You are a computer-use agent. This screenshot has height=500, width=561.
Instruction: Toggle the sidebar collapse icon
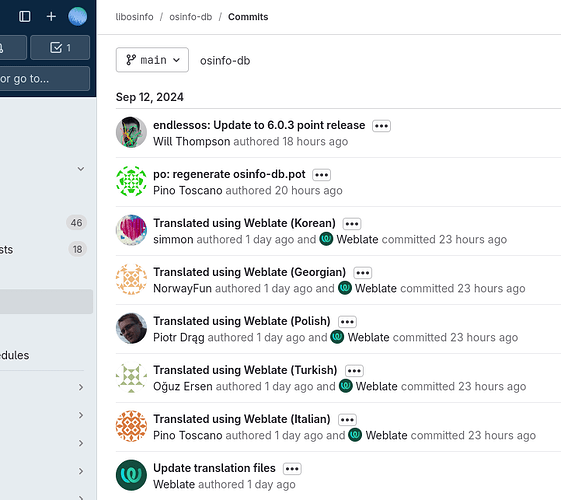pos(25,16)
